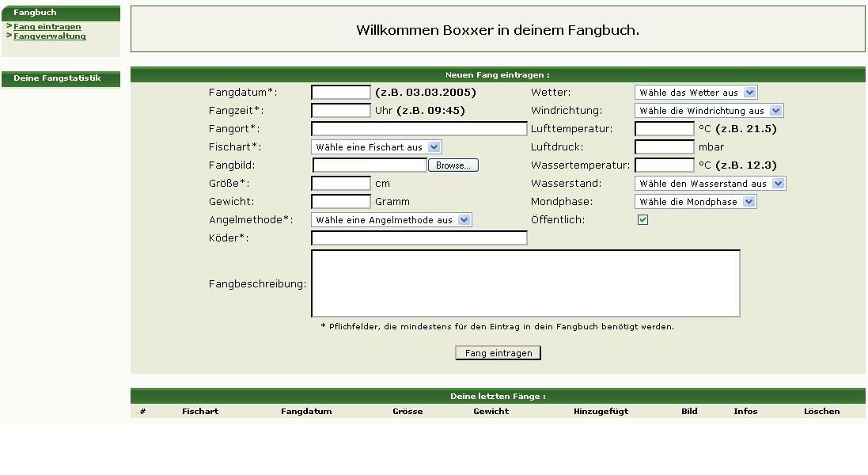Click the Browse... button for Fangbild

pos(453,165)
